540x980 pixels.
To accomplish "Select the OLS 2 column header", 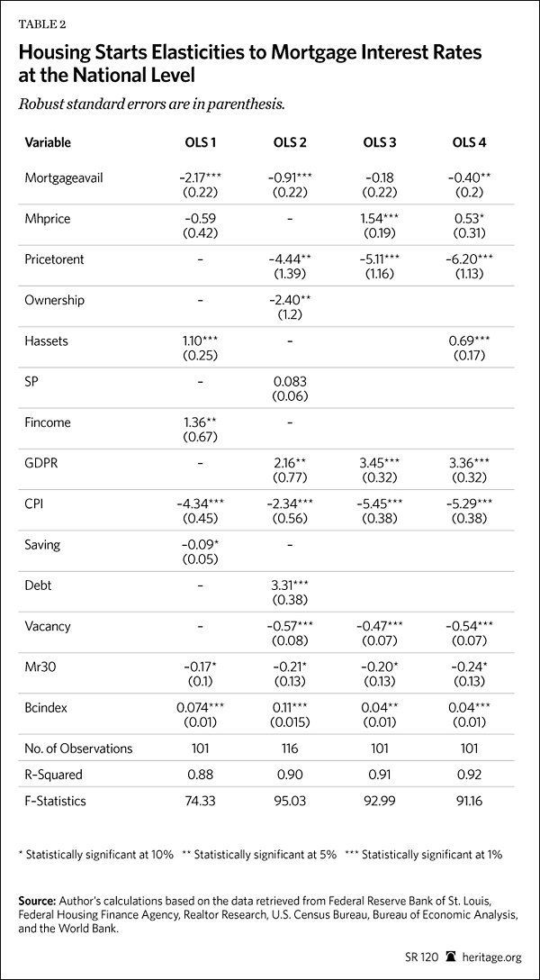I will [x=290, y=142].
